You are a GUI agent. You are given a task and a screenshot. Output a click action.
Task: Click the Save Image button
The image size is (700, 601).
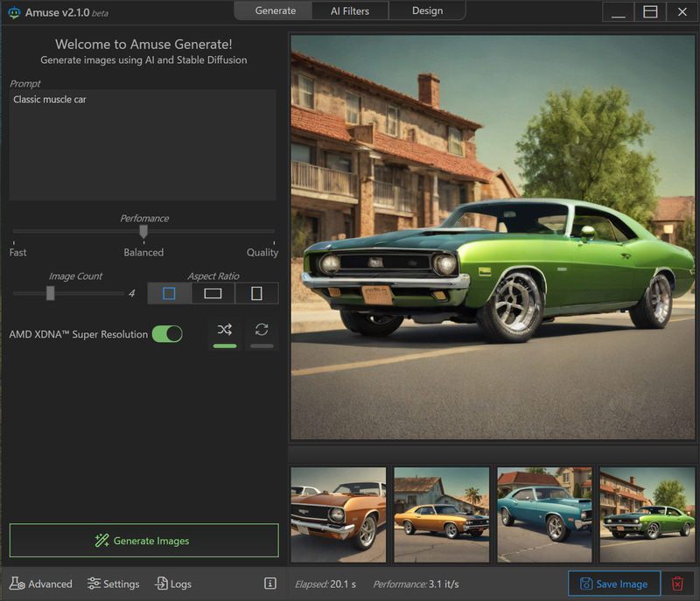pos(613,584)
